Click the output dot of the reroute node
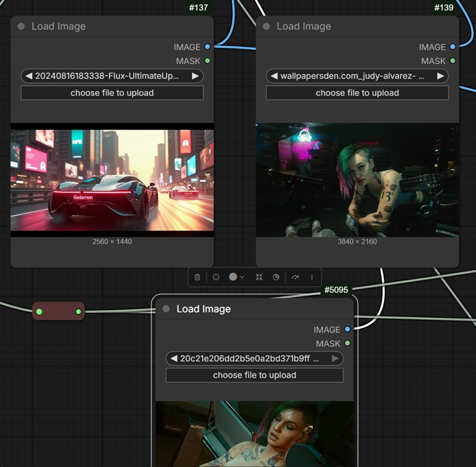This screenshot has width=476, height=467. (79, 311)
